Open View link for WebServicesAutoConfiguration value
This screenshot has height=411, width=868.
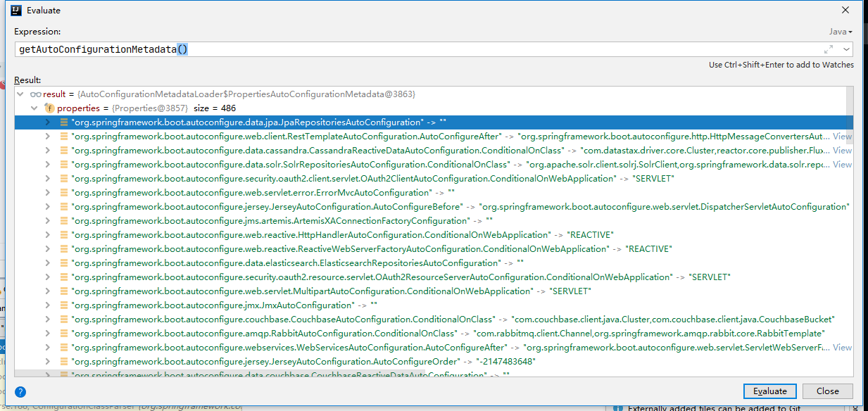(842, 348)
